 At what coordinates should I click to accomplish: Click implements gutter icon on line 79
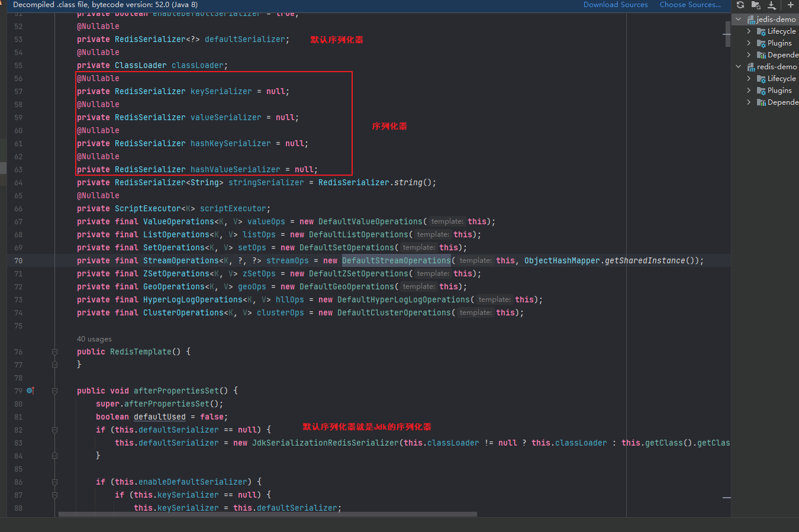click(30, 391)
